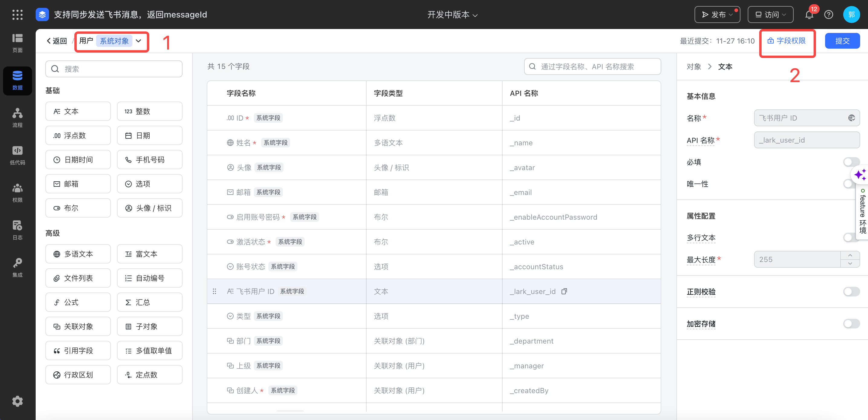Open 字段权限 settings

pyautogui.click(x=786, y=41)
